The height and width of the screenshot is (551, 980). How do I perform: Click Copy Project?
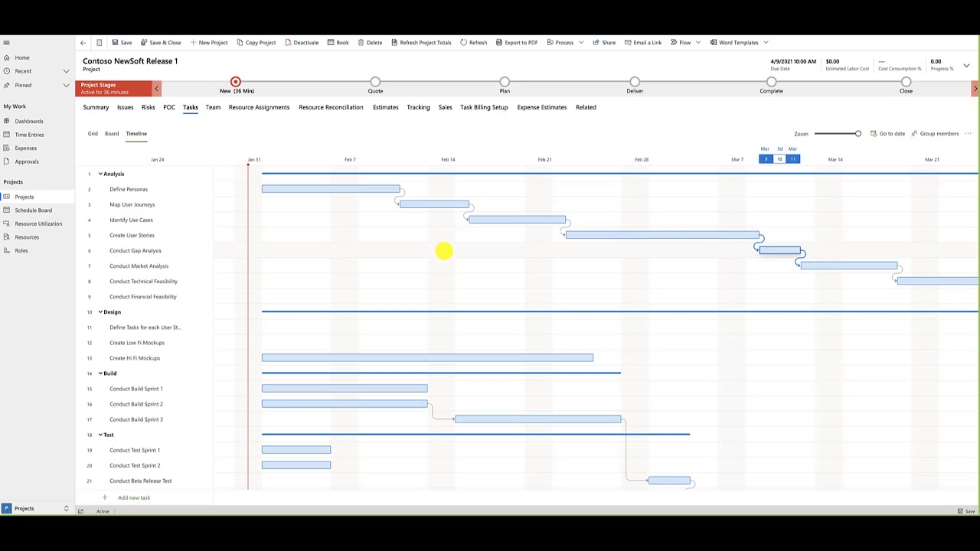pyautogui.click(x=256, y=43)
